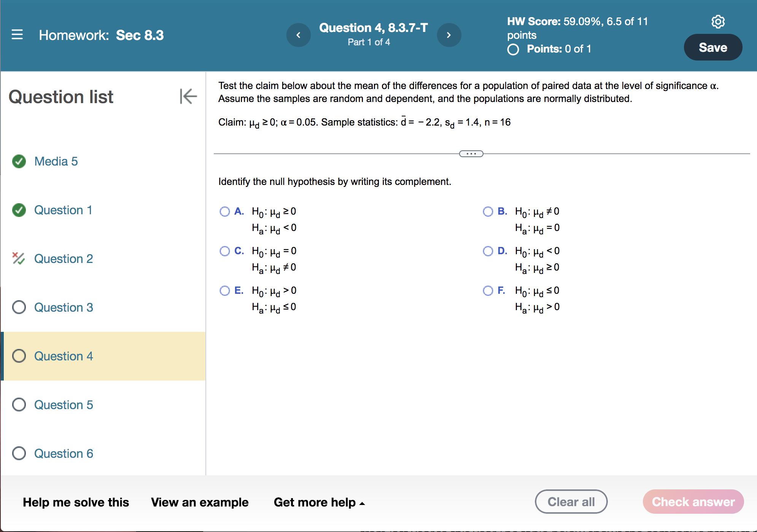This screenshot has width=757, height=532.
Task: Click the green check beside Media 5
Action: (x=19, y=161)
